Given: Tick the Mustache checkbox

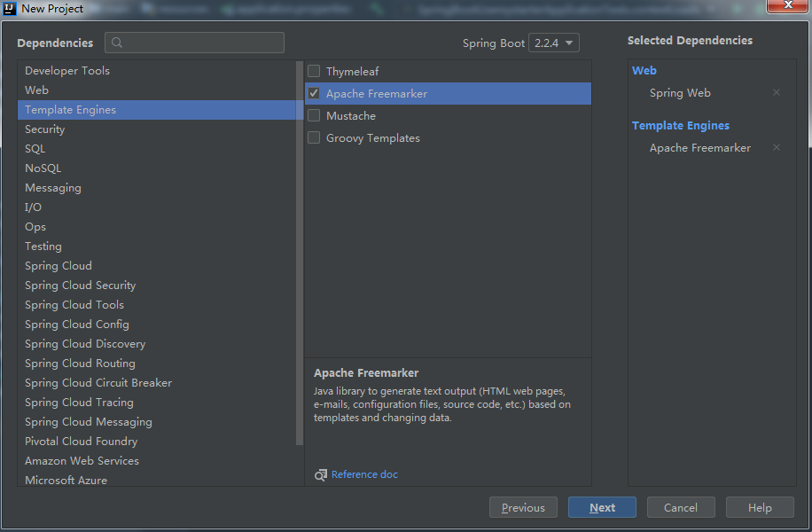Looking at the screenshot, I should point(314,115).
